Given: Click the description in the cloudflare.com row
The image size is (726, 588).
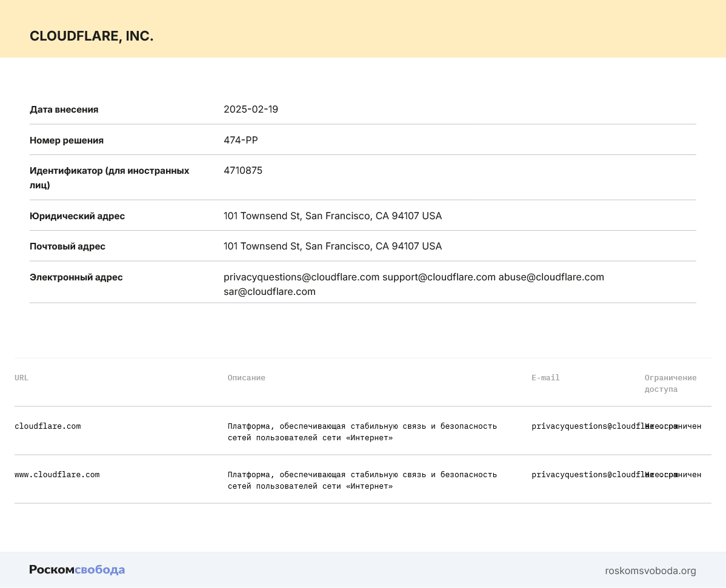Looking at the screenshot, I should [362, 432].
